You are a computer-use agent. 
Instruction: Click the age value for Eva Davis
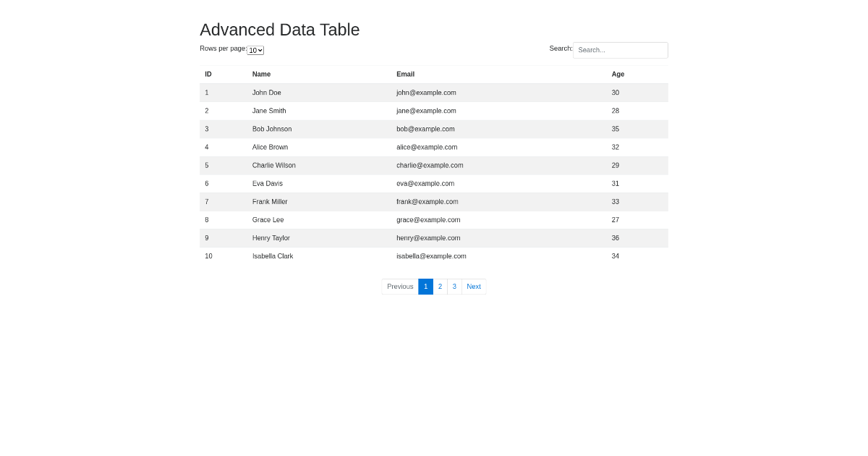[616, 183]
